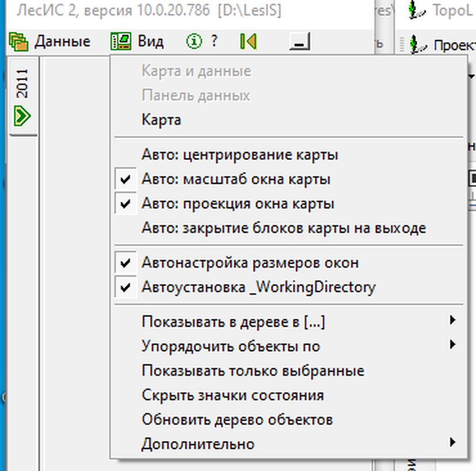
Task: Click the Данные stacked folders icon
Action: [x=19, y=41]
